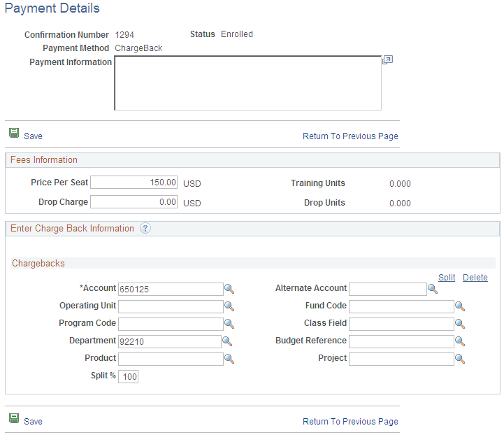Click bottom Return To Previous Page link
The image size is (504, 435).
[x=350, y=422]
